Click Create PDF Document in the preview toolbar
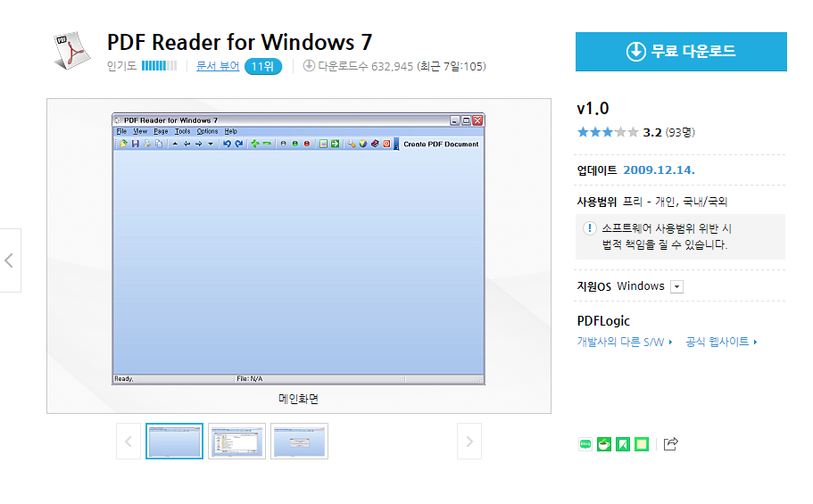Viewport: 813px width, 504px height. coord(441,145)
